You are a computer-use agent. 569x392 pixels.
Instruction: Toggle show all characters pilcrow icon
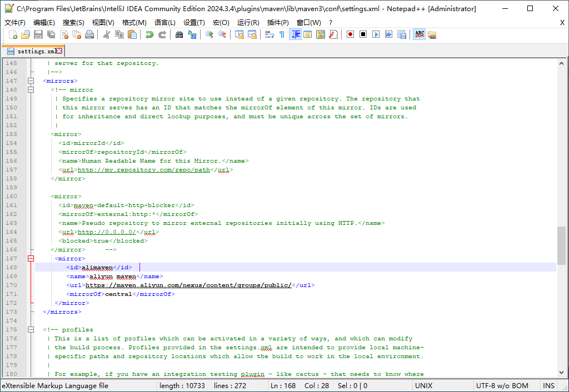[x=282, y=34]
